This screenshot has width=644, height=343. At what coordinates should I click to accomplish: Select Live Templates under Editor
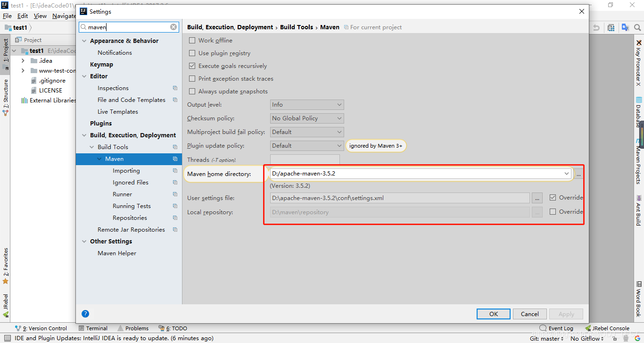(x=118, y=112)
